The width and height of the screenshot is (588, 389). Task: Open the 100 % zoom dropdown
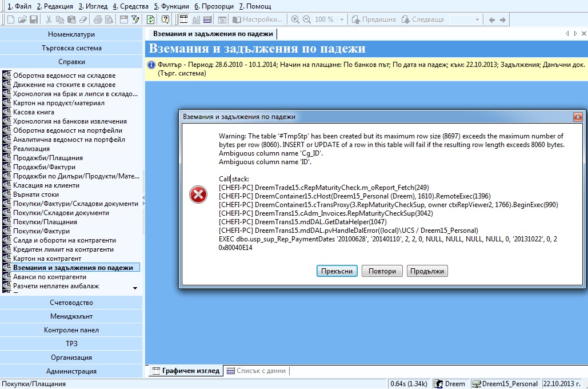pos(340,19)
